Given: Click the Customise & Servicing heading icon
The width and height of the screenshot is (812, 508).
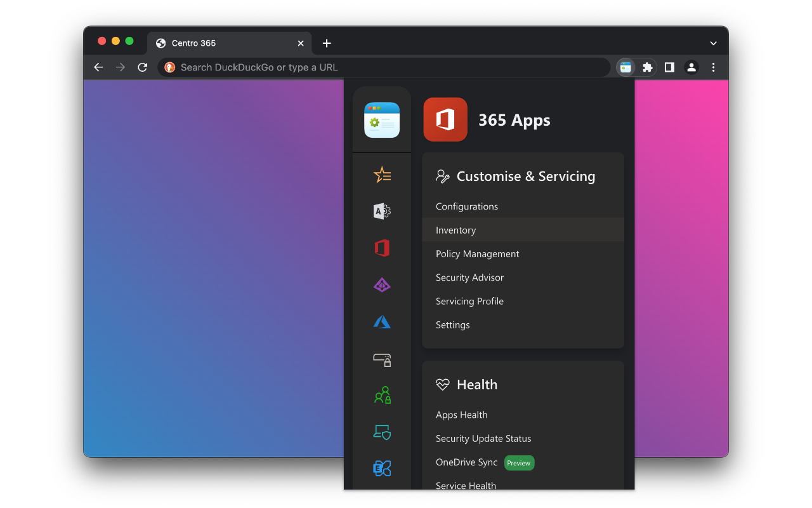Looking at the screenshot, I should (443, 177).
